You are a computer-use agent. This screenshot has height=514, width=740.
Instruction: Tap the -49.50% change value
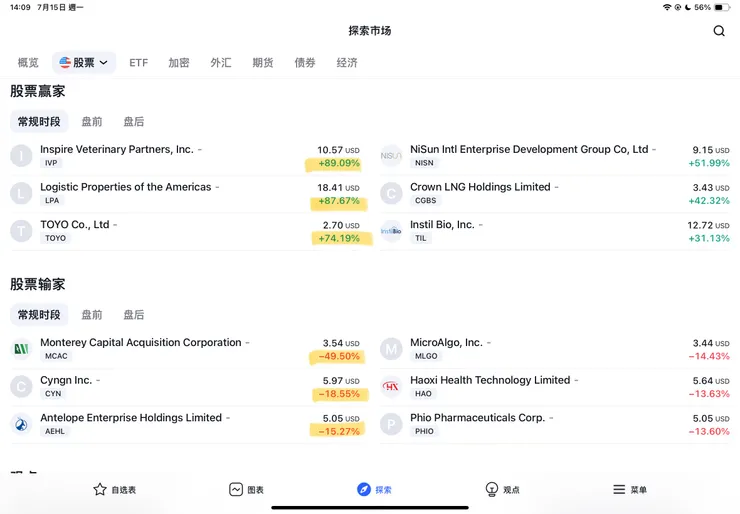tap(339, 356)
